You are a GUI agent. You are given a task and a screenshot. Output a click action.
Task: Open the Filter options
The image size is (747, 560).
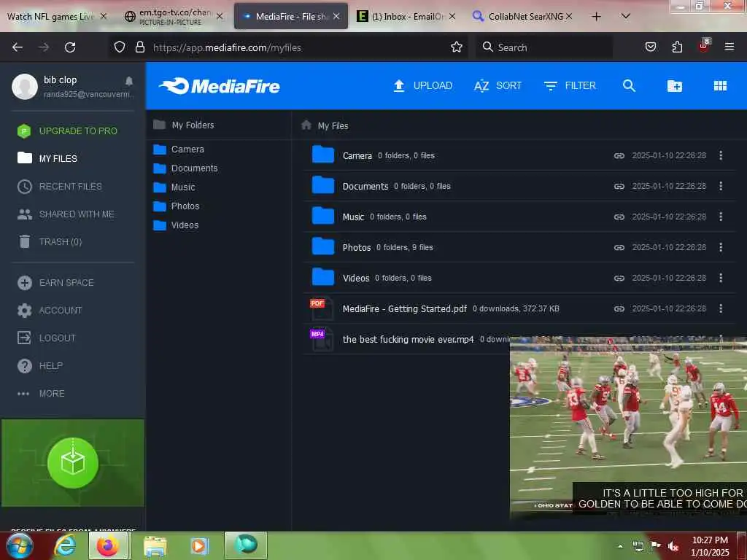570,86
